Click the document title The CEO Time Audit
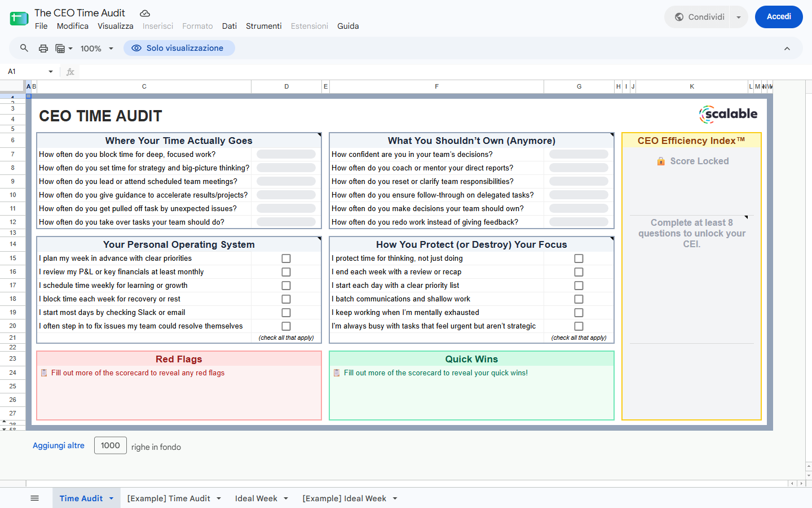 click(x=80, y=13)
